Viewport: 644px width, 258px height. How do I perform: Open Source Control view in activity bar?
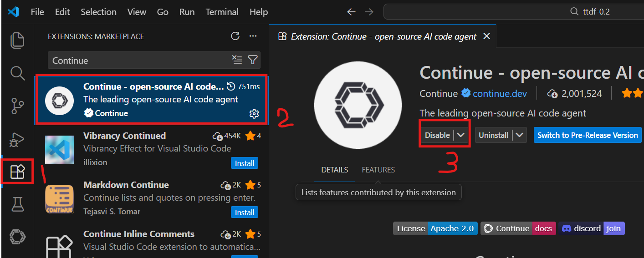click(x=17, y=106)
